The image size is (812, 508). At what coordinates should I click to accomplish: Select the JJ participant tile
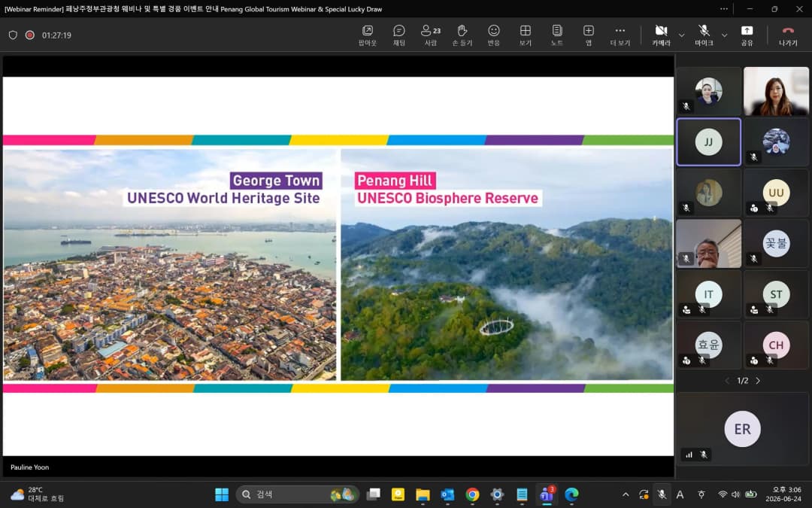click(x=708, y=142)
